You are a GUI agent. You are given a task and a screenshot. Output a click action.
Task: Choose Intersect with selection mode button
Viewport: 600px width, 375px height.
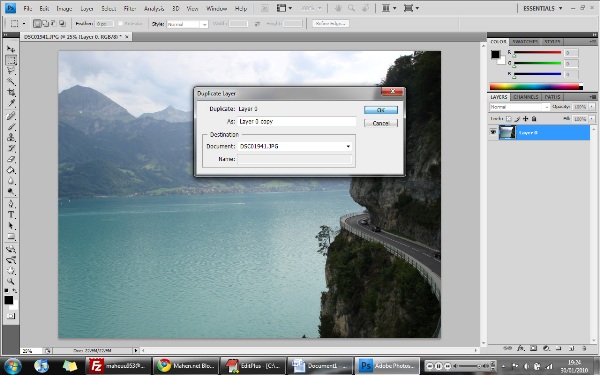pyautogui.click(x=62, y=24)
